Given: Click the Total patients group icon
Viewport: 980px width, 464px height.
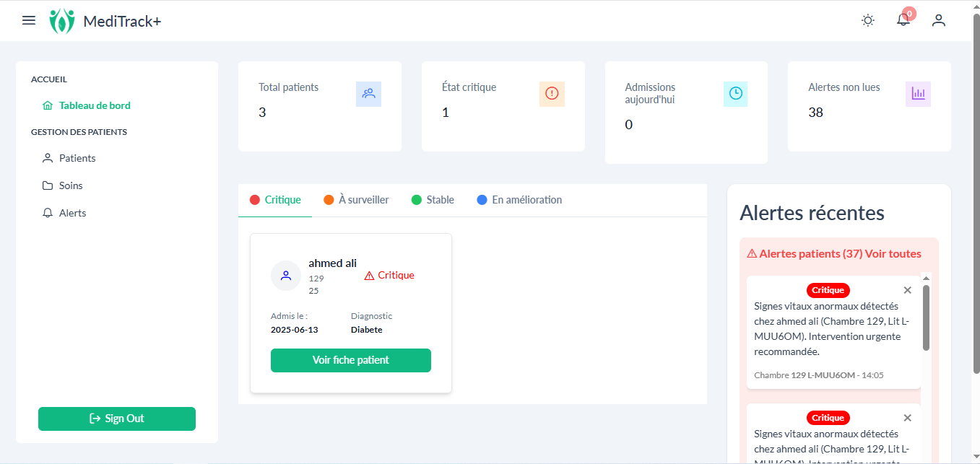Looking at the screenshot, I should 369,94.
